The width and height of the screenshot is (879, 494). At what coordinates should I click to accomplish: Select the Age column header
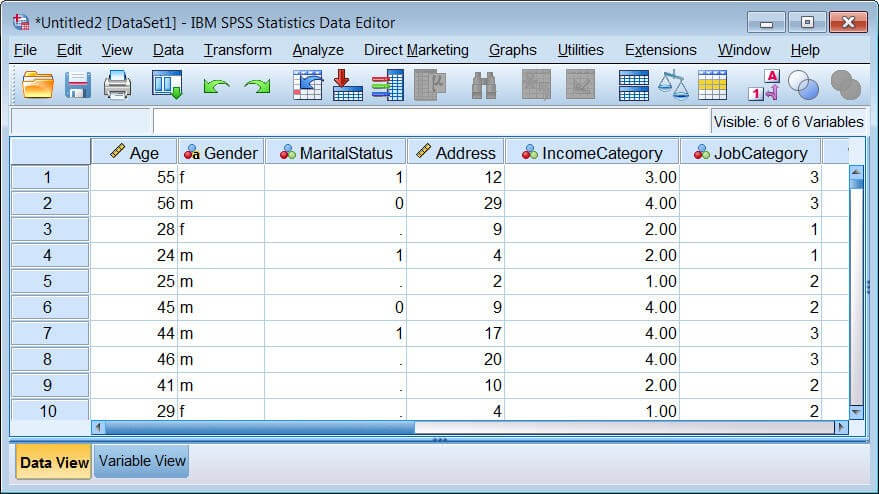[x=133, y=153]
